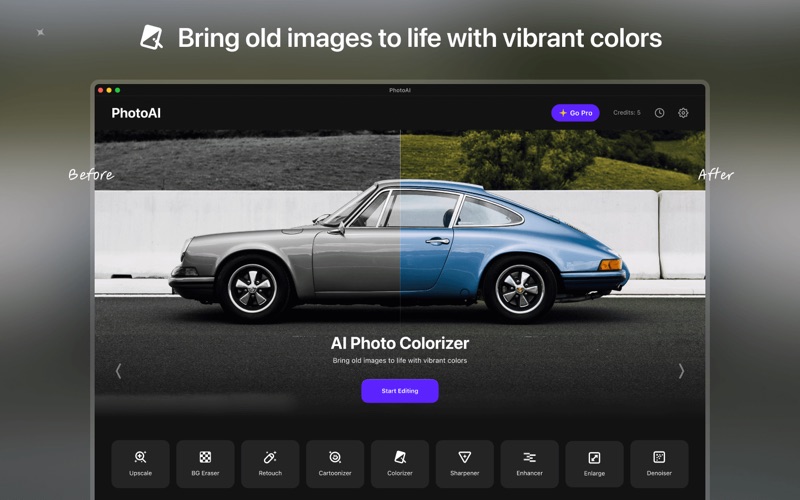Show next slide with right chevron

pyautogui.click(x=681, y=371)
